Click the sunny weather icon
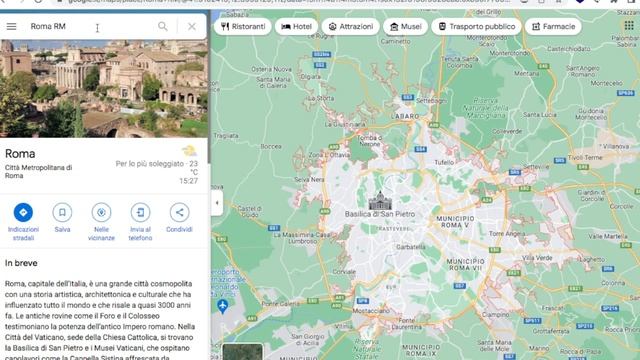 tap(189, 151)
